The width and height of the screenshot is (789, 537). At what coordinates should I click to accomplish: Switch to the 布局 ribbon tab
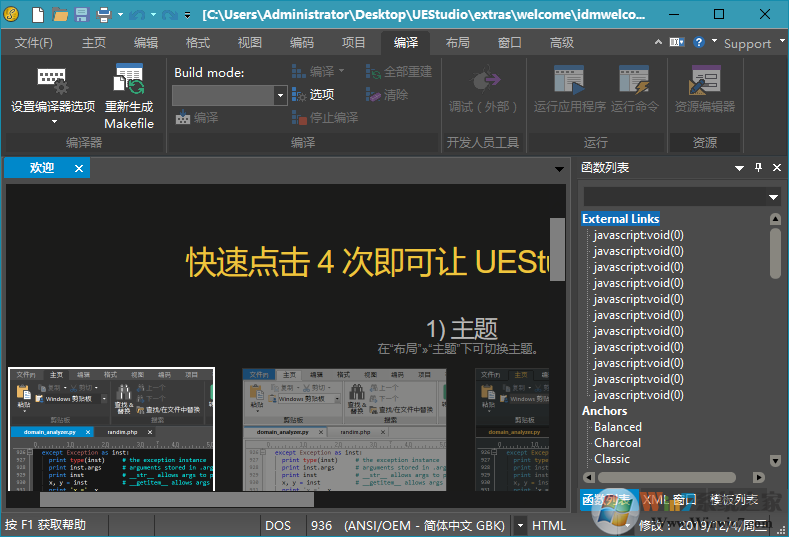[x=457, y=43]
